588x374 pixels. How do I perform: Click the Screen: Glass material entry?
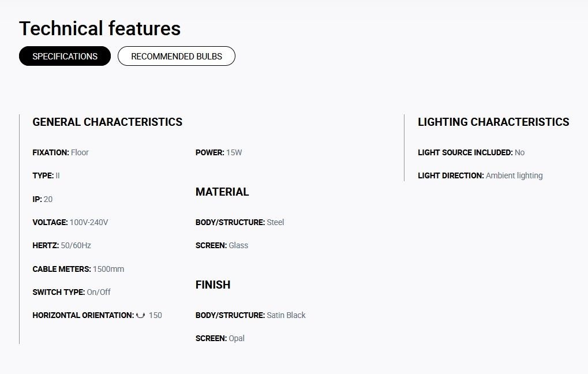[x=222, y=245]
